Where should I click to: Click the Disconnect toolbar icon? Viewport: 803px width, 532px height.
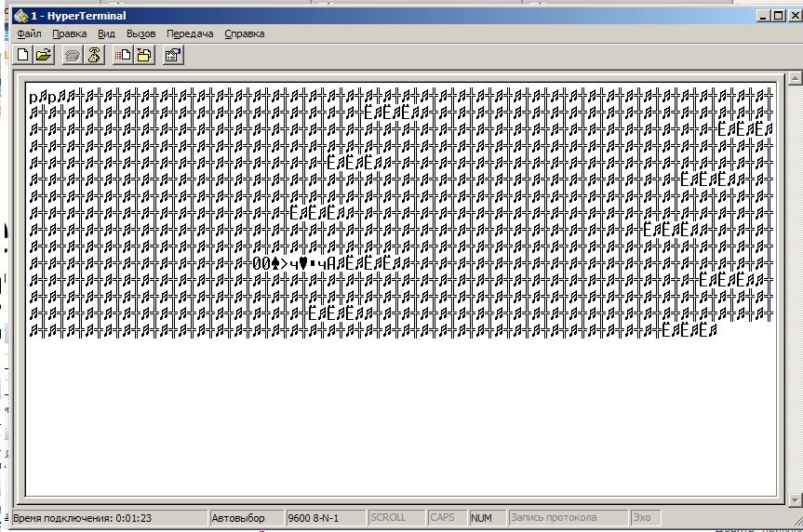point(94,55)
